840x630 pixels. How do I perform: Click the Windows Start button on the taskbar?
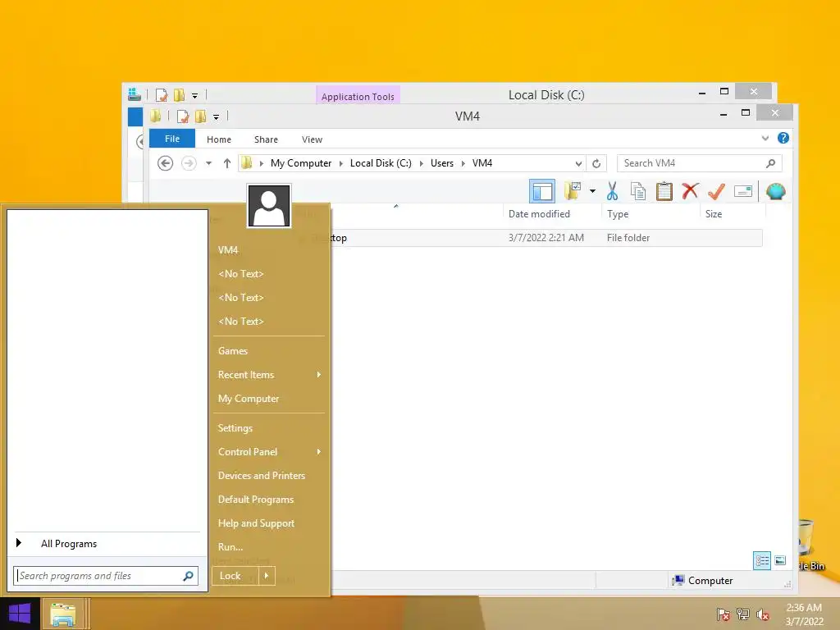coord(20,614)
